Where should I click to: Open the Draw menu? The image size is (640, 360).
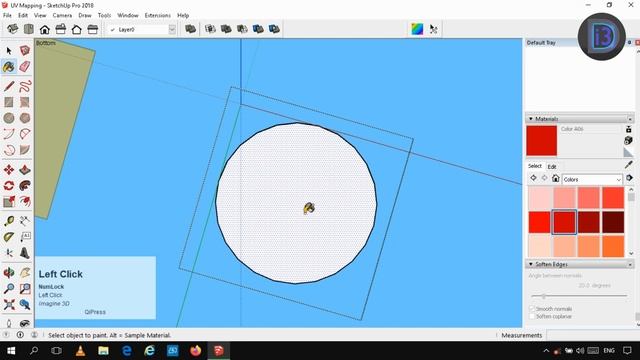click(x=85, y=15)
